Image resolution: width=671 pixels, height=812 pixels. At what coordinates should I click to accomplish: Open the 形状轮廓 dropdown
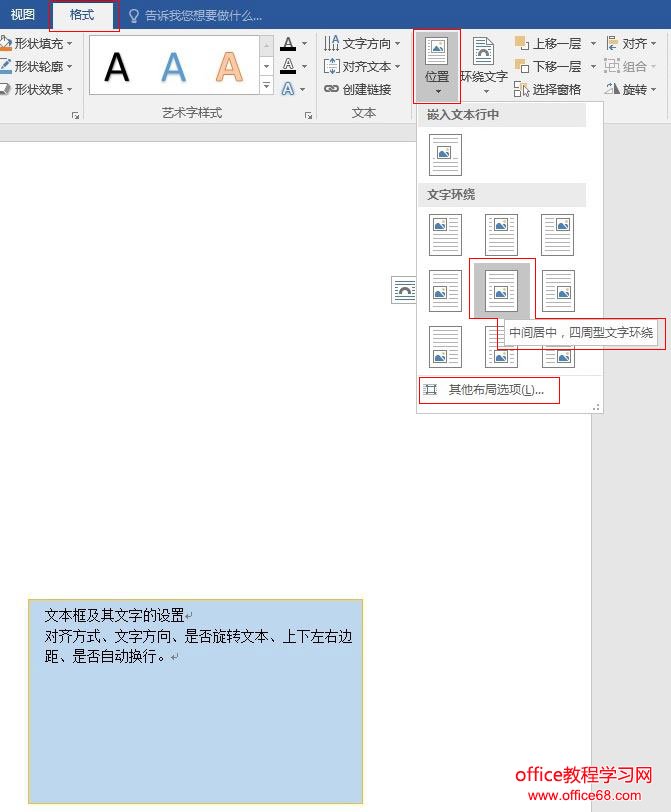pyautogui.click(x=36, y=66)
